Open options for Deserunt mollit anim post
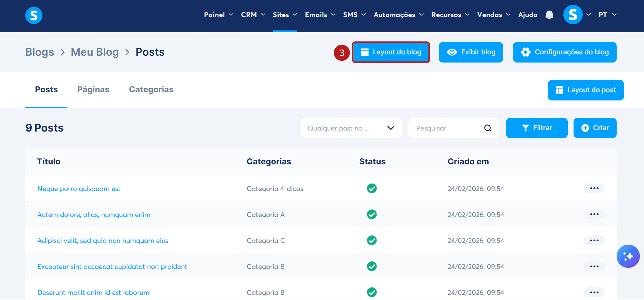 594,292
